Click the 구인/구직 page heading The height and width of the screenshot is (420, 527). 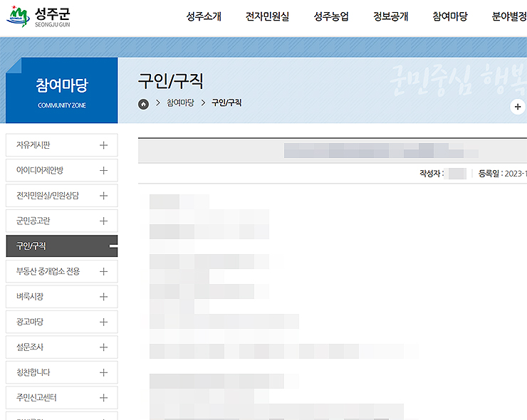point(171,80)
